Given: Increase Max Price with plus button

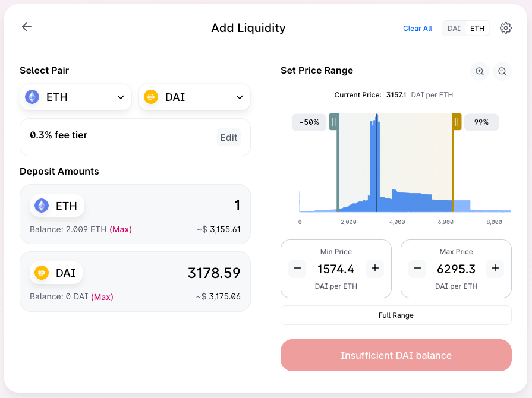Looking at the screenshot, I should pyautogui.click(x=495, y=269).
